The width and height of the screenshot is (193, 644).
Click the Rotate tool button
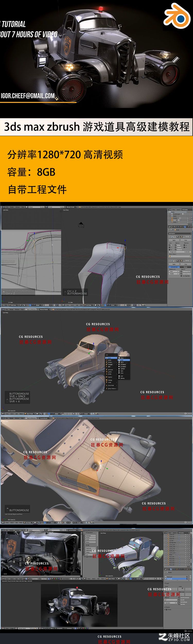[x=91, y=538]
